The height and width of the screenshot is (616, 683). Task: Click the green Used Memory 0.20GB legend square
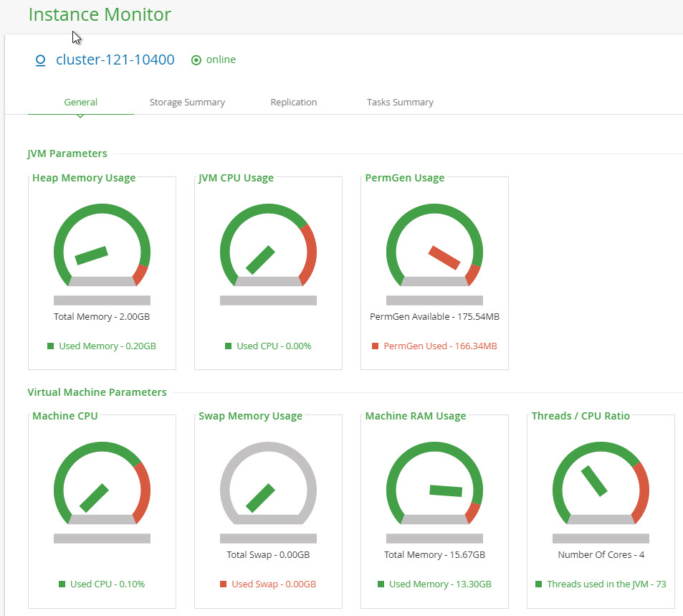[x=50, y=346]
